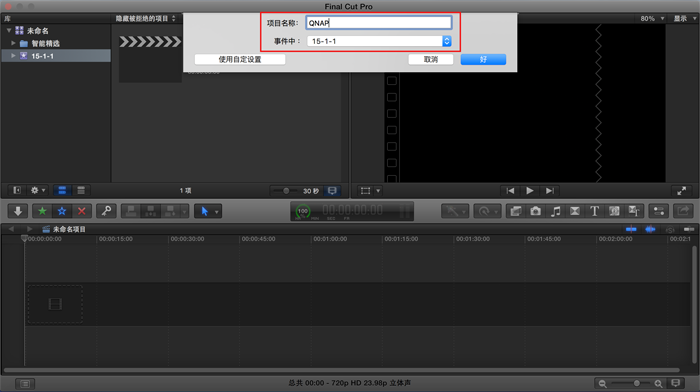Mark clip as favorite with green star
Image resolution: width=700 pixels, height=392 pixels.
coord(42,211)
